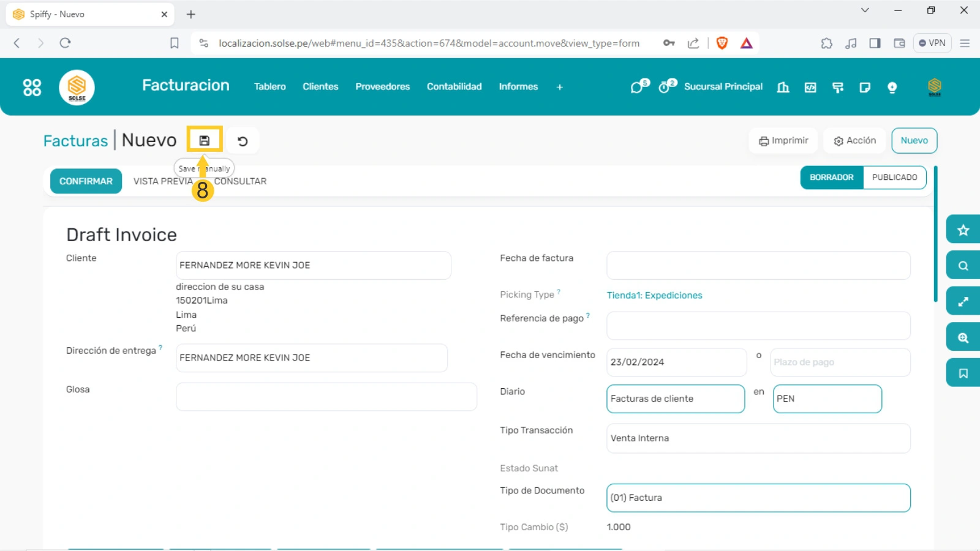Open the apps grid menu icon
Image resolution: width=980 pixels, height=551 pixels.
(32, 88)
